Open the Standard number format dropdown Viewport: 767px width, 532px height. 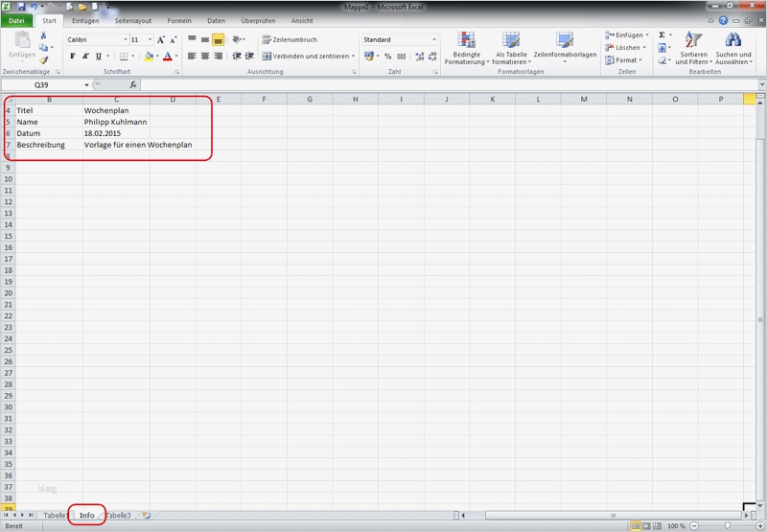[x=434, y=39]
